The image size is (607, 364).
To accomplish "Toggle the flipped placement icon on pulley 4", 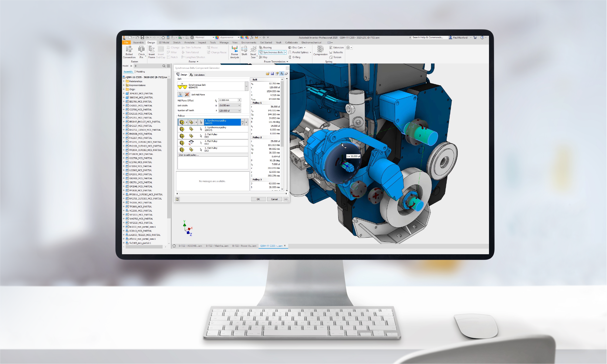I will [191, 143].
